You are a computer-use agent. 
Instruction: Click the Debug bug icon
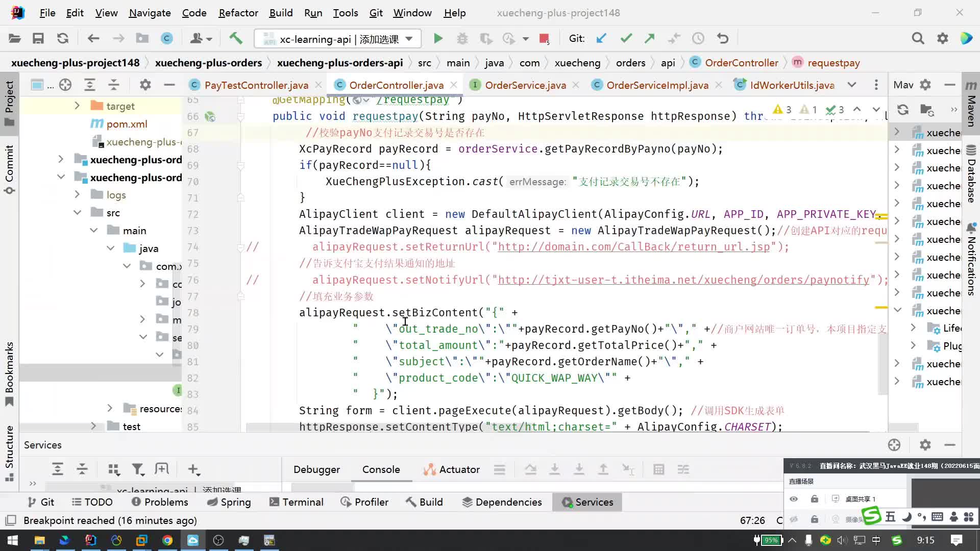tap(462, 38)
